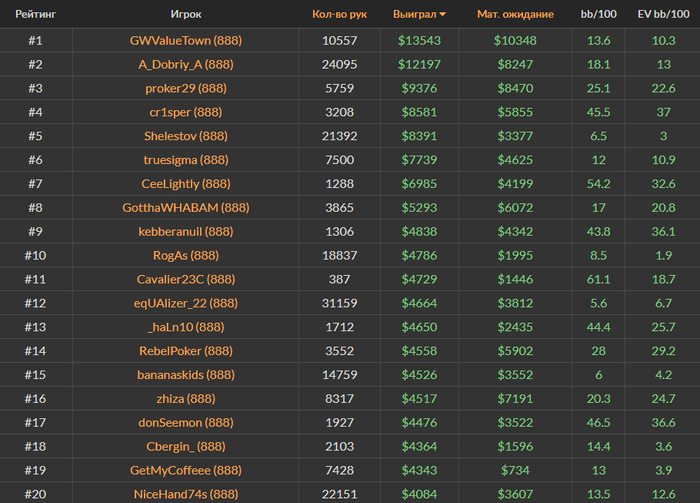Open A_Dobriy_A (888) player link
Screen dimensions: 700x503
click(186, 65)
